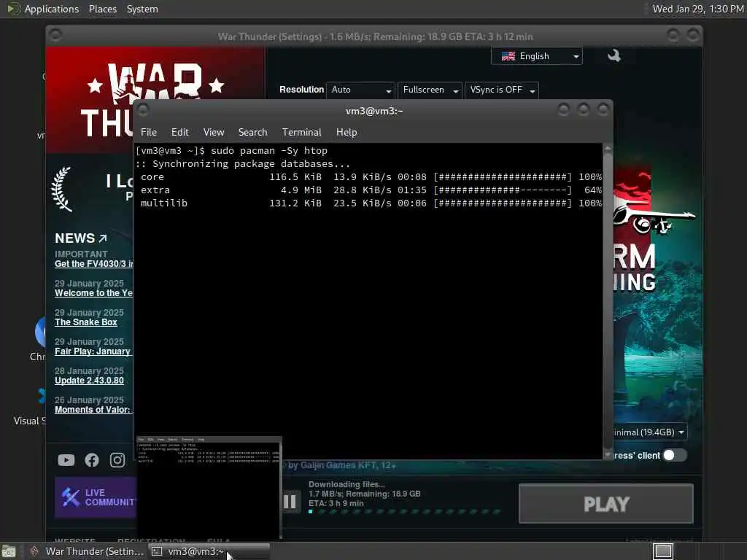Switch to War Thunder taskbar entry
Screen dimensions: 747x560
click(86, 551)
